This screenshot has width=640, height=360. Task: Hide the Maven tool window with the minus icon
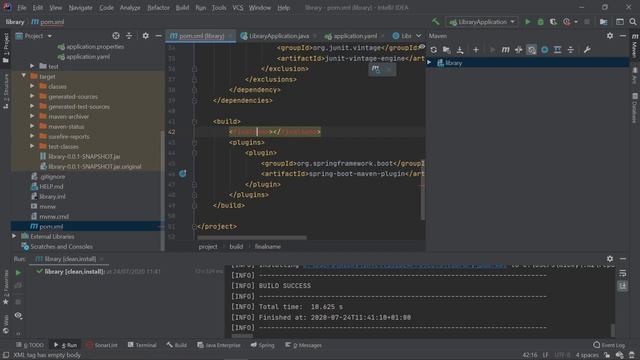pyautogui.click(x=623, y=36)
